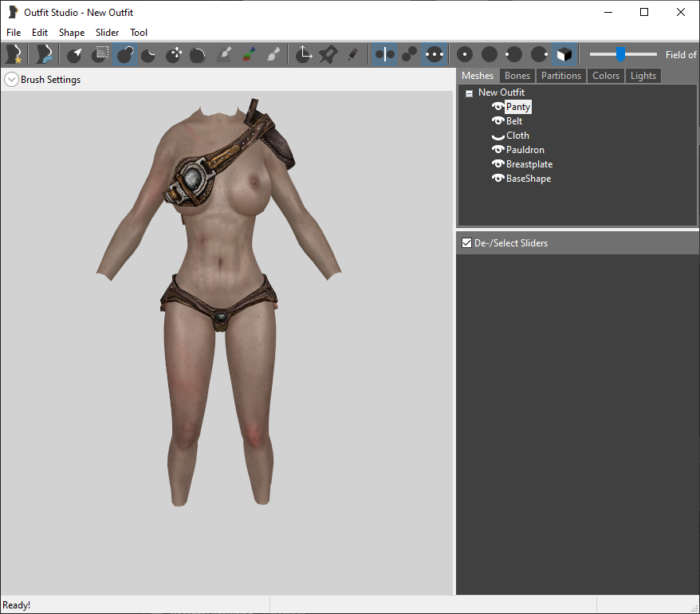This screenshot has height=614, width=700.
Task: Click the Load Project toolbar icon
Action: click(x=43, y=54)
